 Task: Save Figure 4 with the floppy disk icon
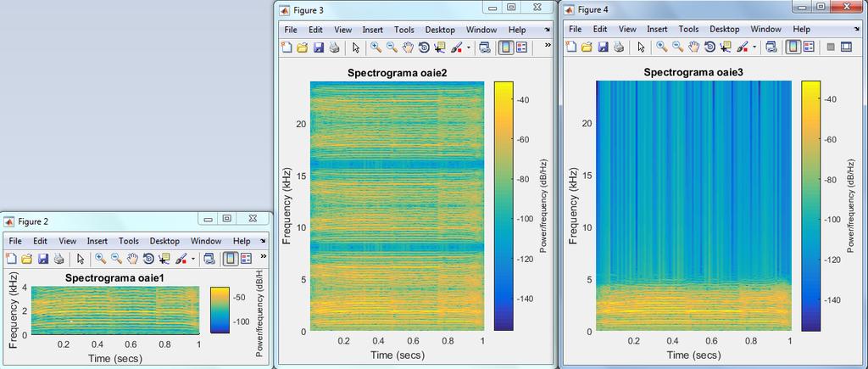coord(604,48)
